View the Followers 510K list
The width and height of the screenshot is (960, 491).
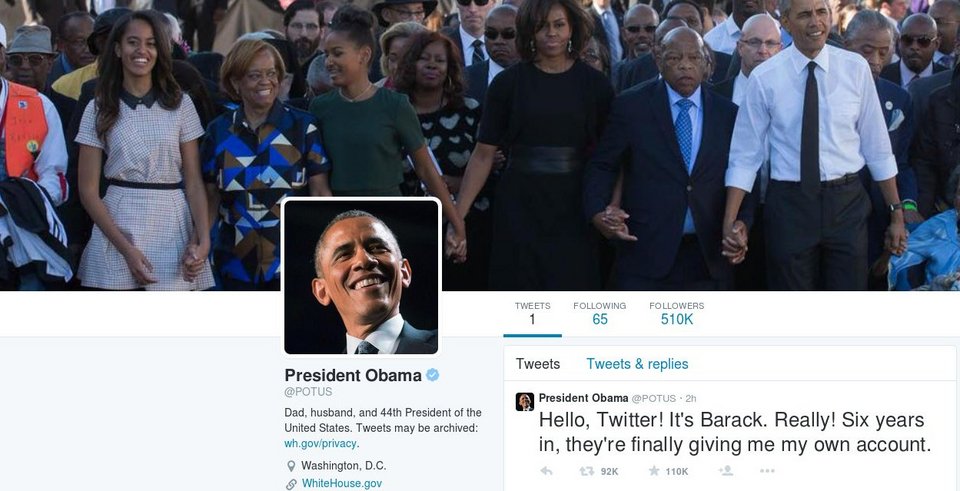click(x=677, y=313)
